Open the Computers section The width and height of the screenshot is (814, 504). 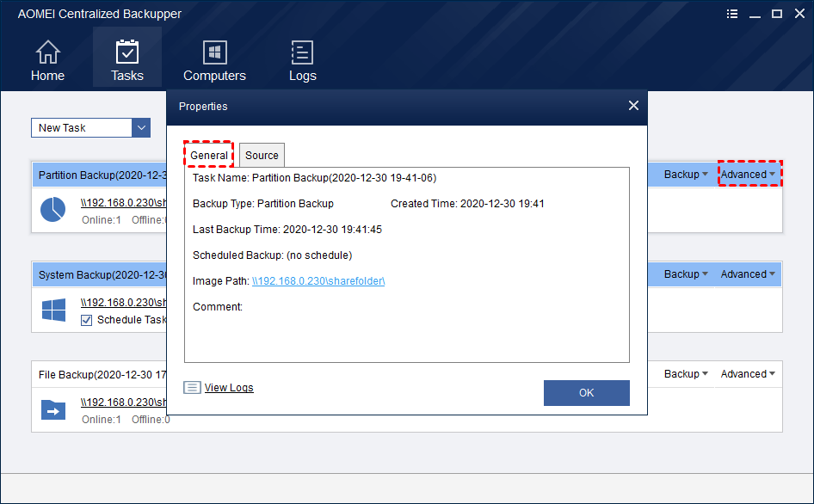tap(214, 61)
